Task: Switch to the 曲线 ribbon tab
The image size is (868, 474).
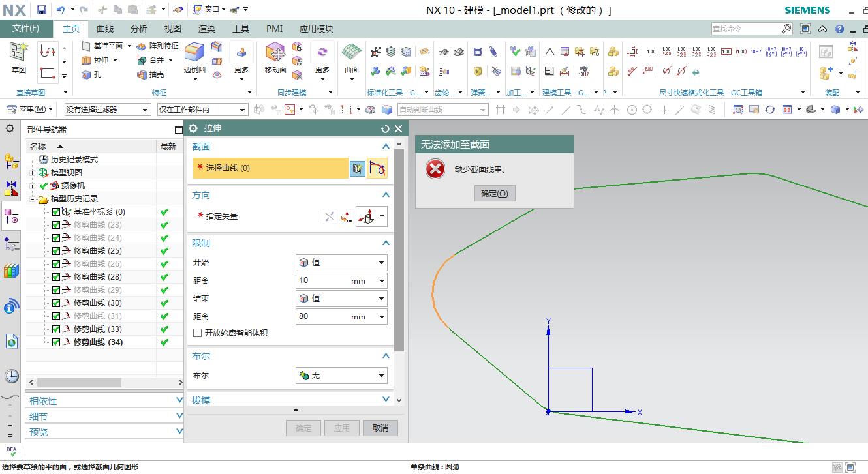Action: tap(105, 29)
